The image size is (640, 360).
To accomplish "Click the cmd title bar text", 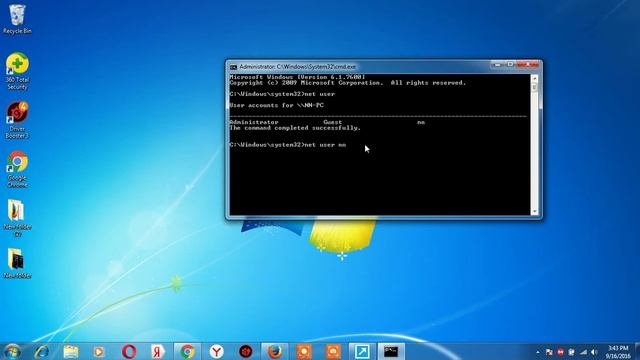I will [x=298, y=67].
